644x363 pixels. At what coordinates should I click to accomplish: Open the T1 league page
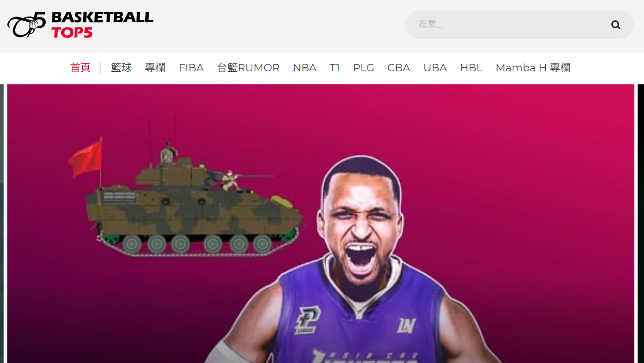334,68
